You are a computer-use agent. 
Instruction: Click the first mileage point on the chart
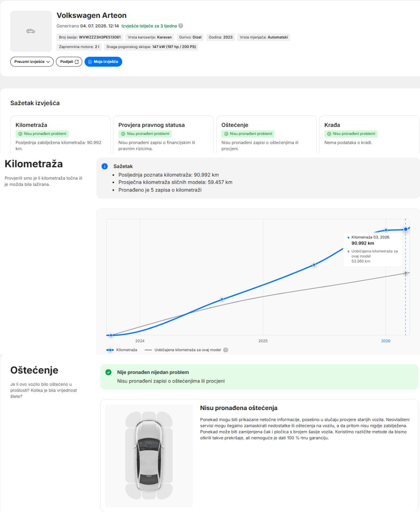pos(111,335)
